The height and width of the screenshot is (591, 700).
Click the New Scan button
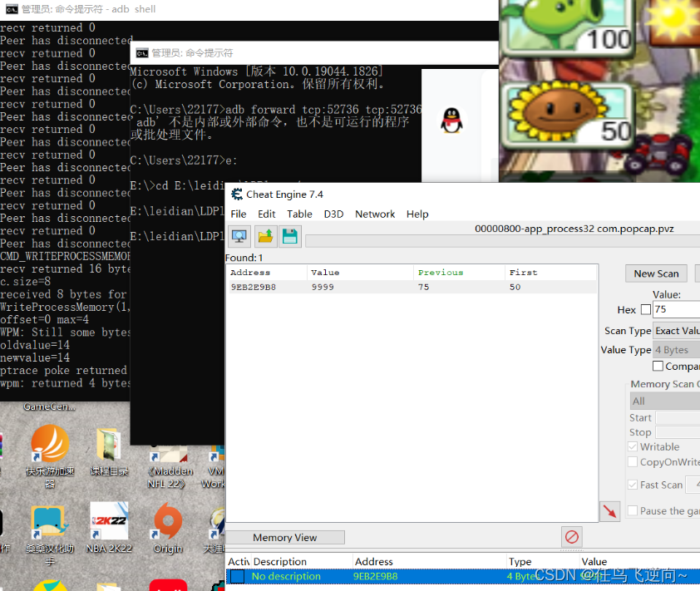(656, 273)
